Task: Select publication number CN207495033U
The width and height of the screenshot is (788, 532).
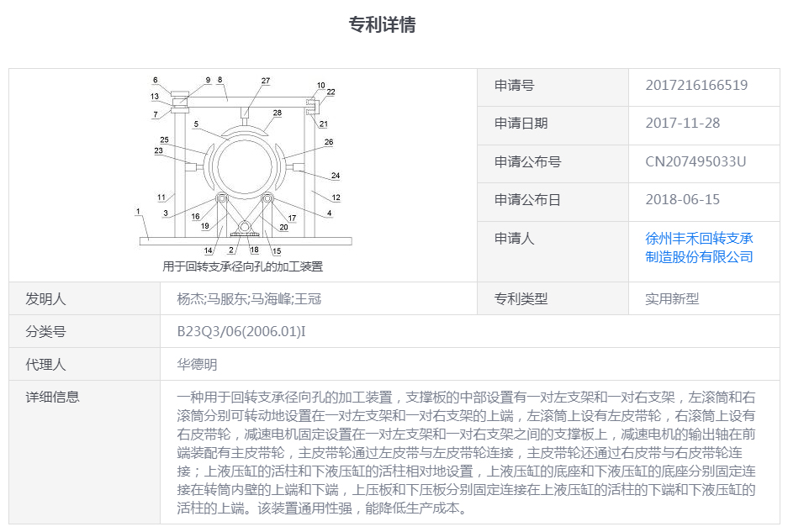Action: 695,161
